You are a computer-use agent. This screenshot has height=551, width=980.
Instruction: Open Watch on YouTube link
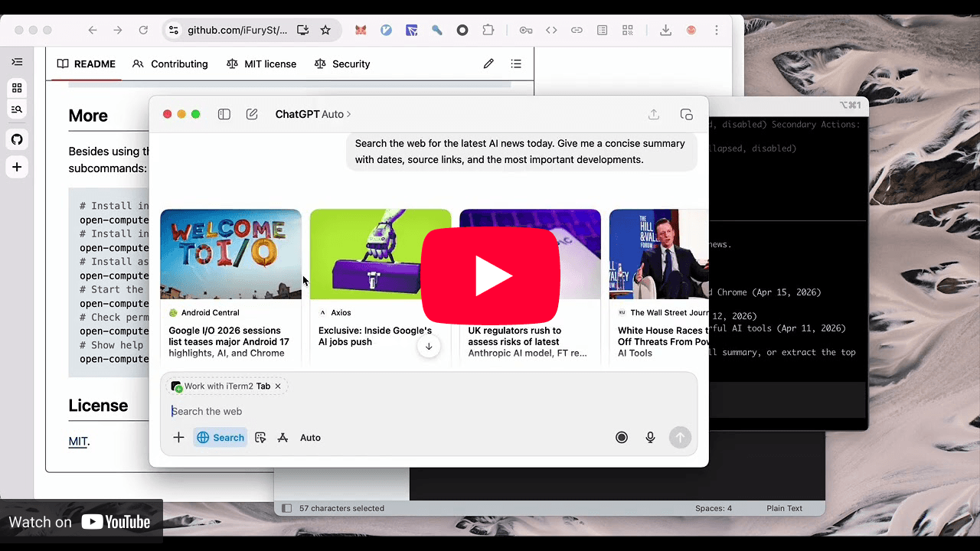pos(81,523)
